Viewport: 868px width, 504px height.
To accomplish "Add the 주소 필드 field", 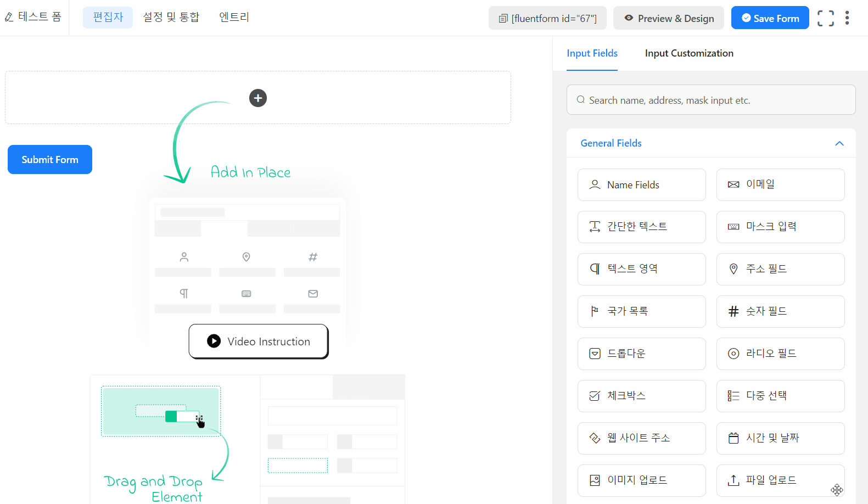I will coord(780,269).
